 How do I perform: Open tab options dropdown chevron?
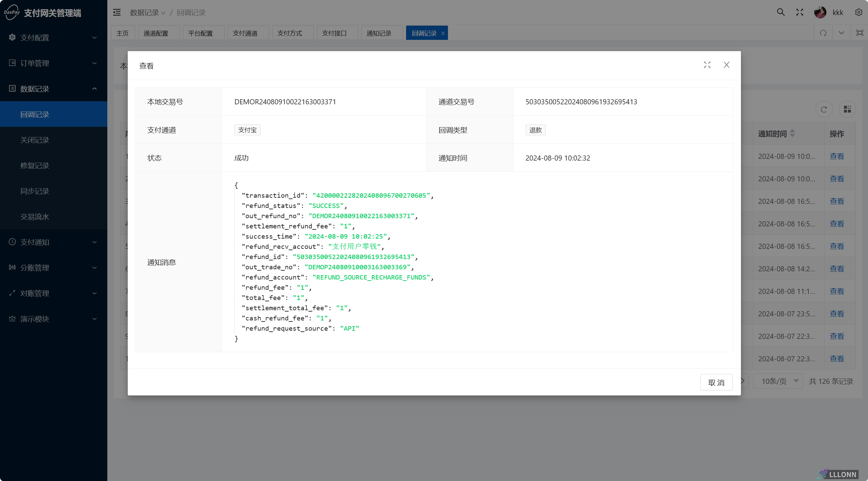click(841, 33)
